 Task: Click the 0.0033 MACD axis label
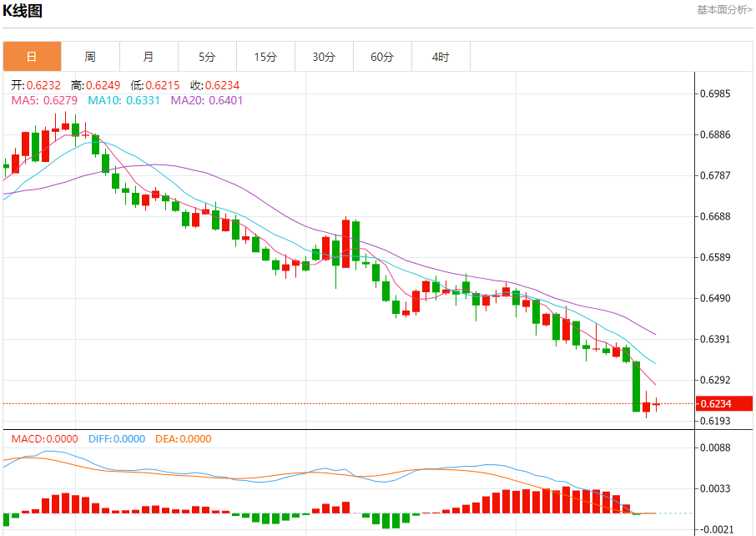pos(715,488)
